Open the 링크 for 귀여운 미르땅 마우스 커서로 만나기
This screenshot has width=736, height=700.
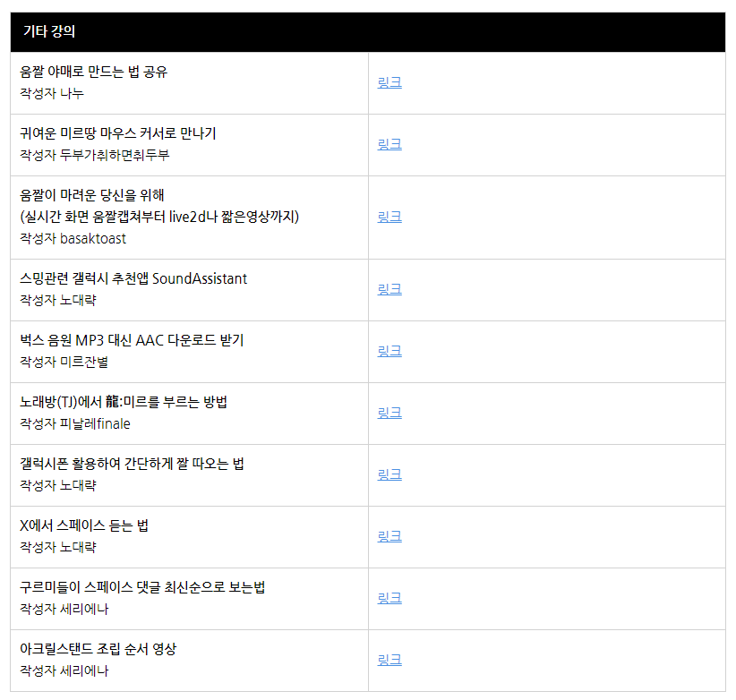(x=389, y=144)
